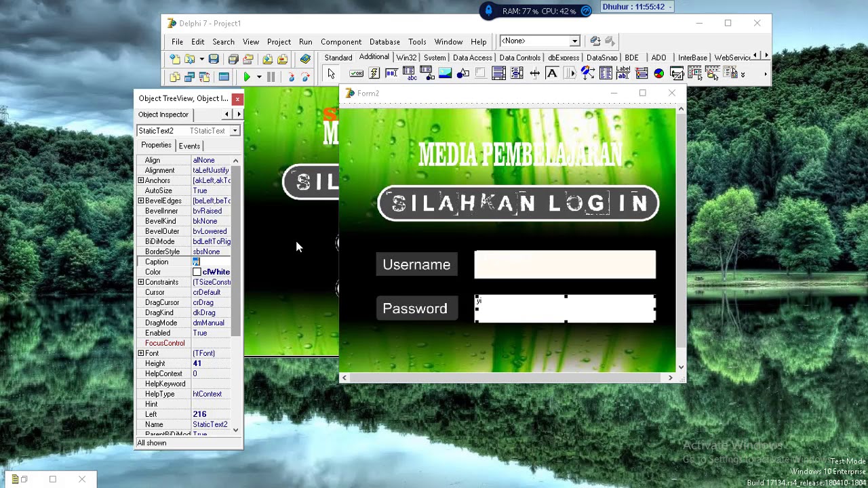This screenshot has height=488, width=868.
Task: Click Remove File from Project icon
Action: coord(283,59)
